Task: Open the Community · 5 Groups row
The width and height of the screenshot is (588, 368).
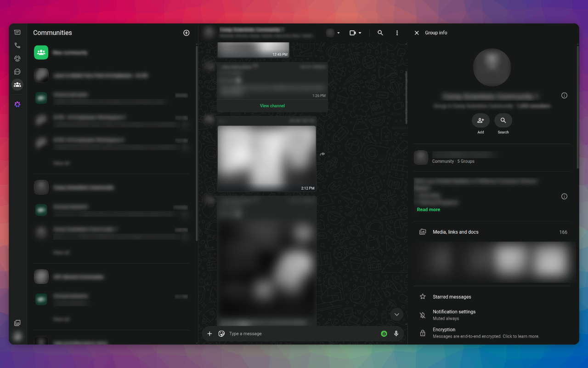Action: [x=492, y=157]
